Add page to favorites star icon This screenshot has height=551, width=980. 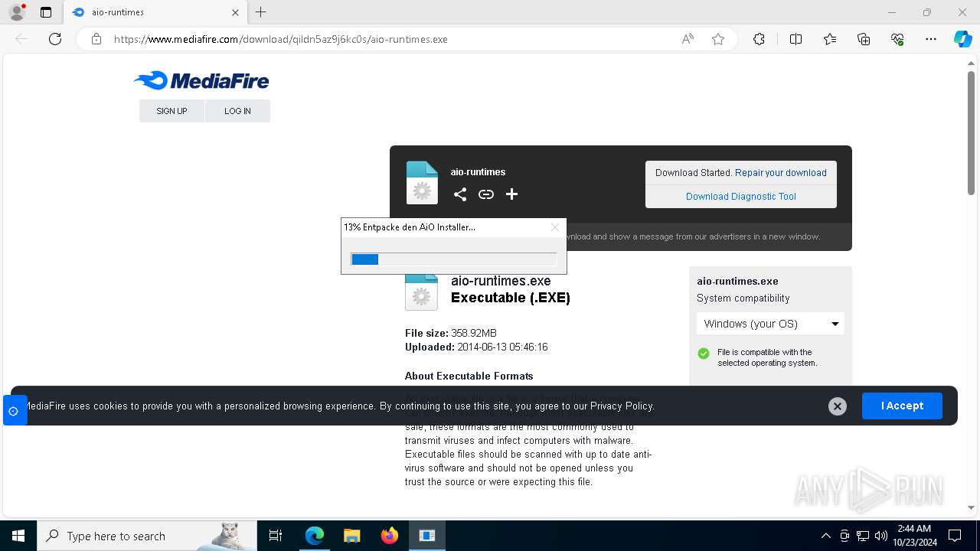(x=718, y=39)
